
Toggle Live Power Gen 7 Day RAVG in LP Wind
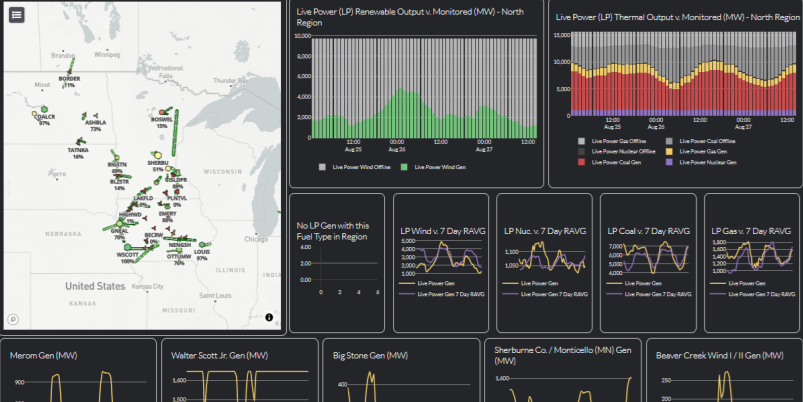click(x=442, y=294)
